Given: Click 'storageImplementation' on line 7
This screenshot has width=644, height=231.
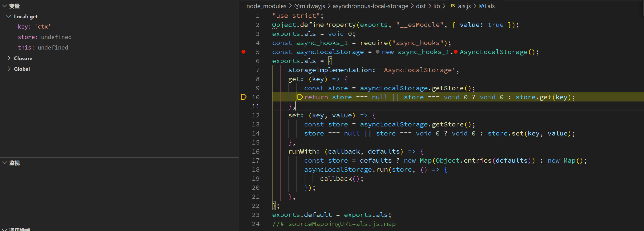Looking at the screenshot, I should [330, 70].
